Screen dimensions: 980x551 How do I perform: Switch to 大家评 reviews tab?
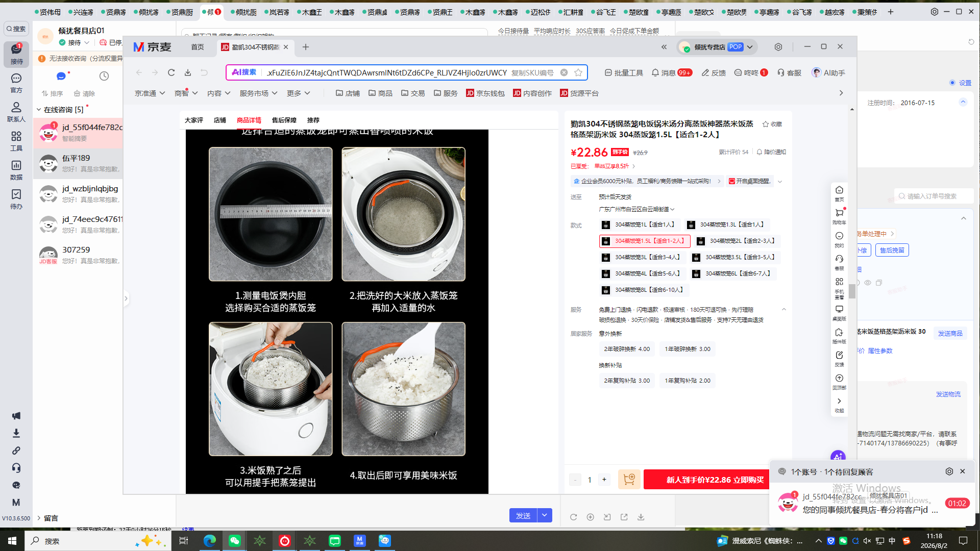click(194, 120)
